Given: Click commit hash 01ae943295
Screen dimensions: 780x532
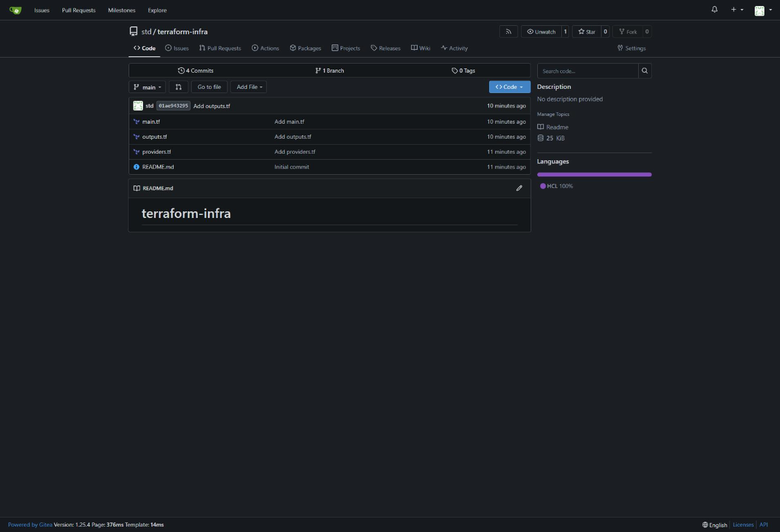Looking at the screenshot, I should coord(174,106).
